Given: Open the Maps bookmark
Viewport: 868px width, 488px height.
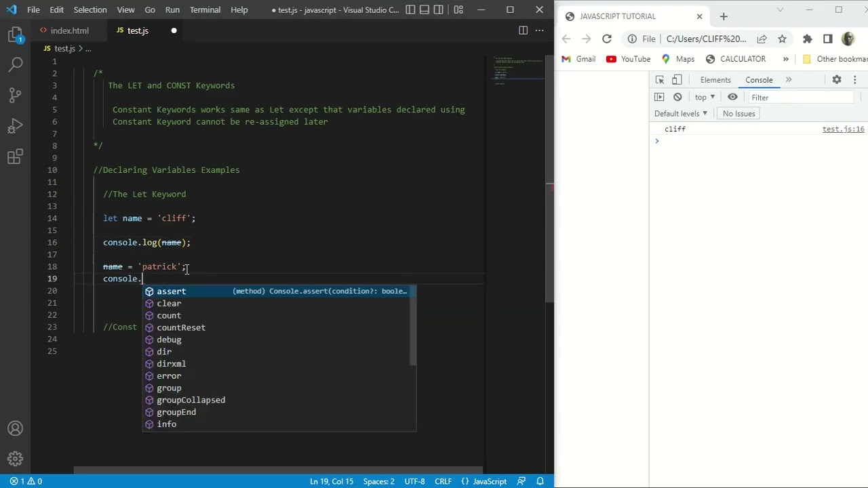Looking at the screenshot, I should click(x=678, y=59).
